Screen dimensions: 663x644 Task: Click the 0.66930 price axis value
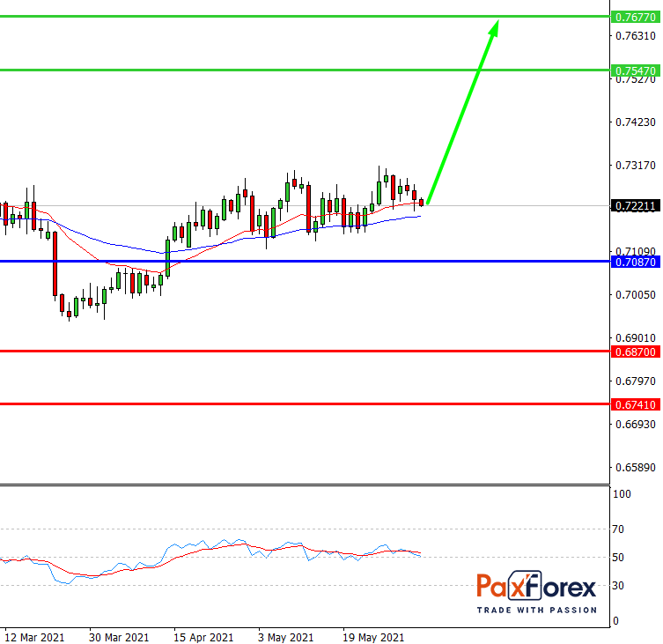636,425
